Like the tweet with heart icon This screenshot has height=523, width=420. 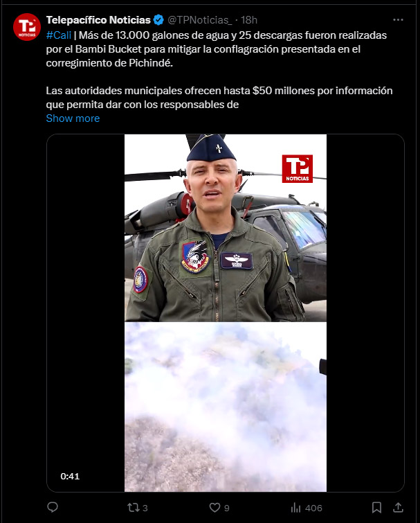tap(214, 508)
